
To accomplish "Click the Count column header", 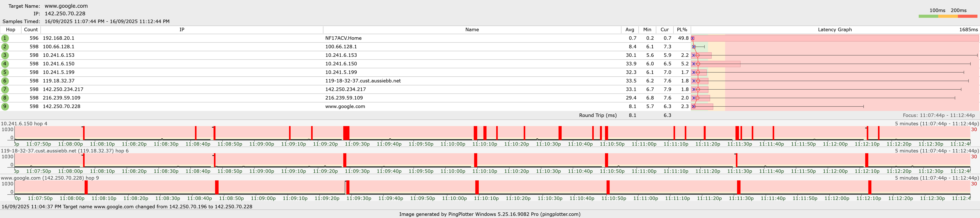I will tap(31, 30).
